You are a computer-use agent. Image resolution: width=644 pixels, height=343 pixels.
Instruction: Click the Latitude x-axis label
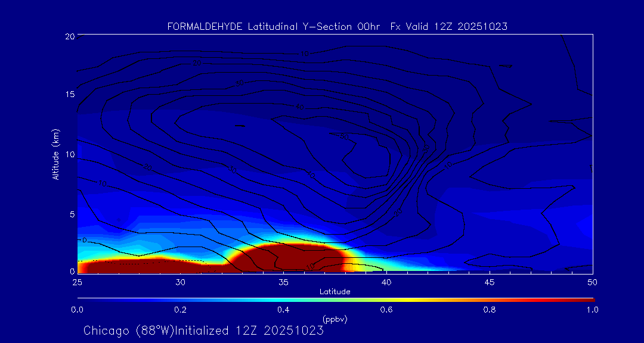[335, 291]
